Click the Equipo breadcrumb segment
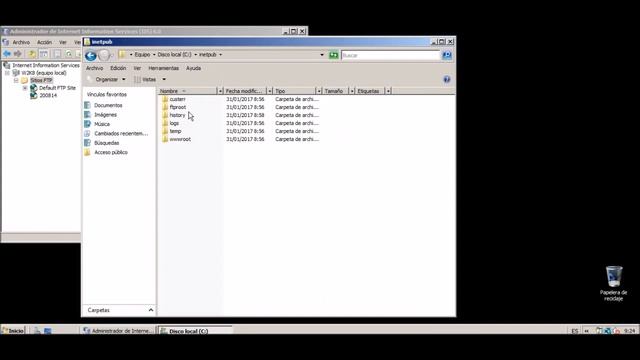This screenshot has height=360, width=640. (142, 55)
